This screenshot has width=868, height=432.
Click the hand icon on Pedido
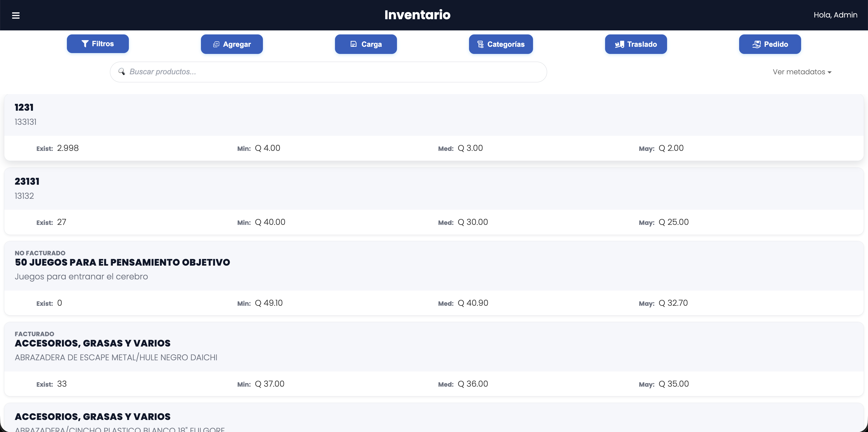pos(756,44)
